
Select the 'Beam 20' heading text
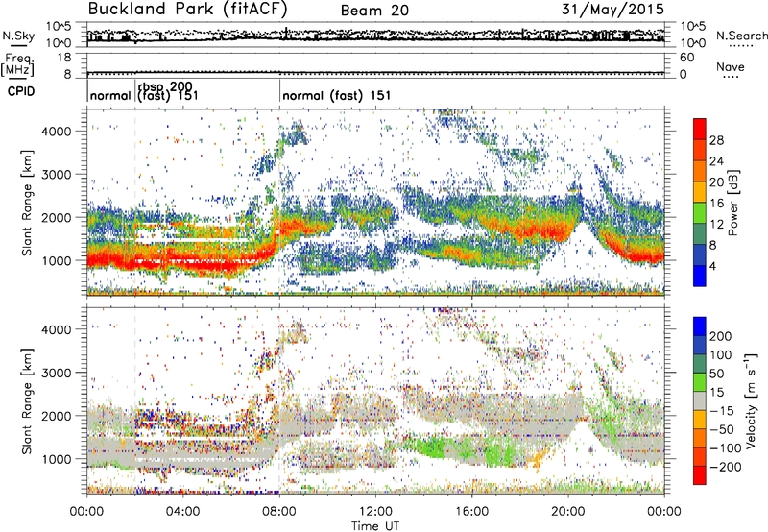[374, 11]
